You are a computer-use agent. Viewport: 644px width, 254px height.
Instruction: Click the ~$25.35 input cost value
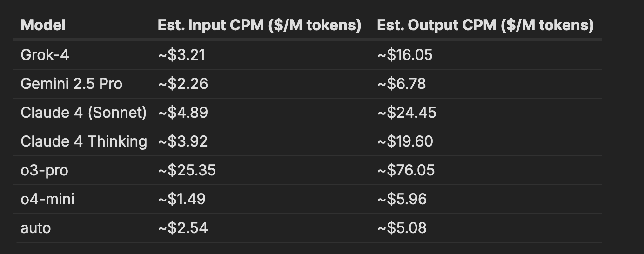pos(187,170)
